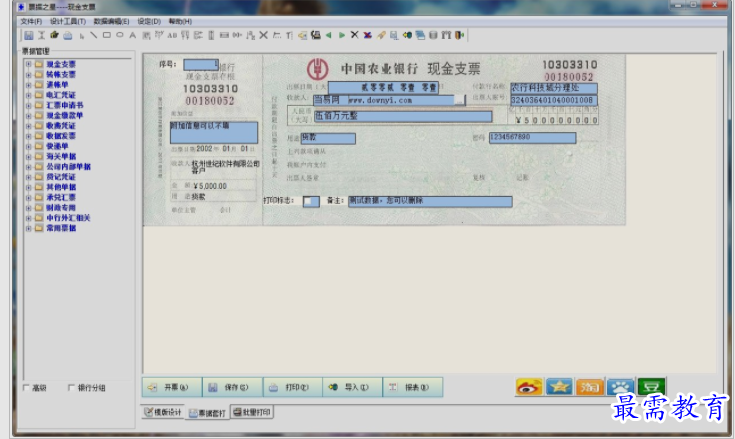Switch to the 票据套打 tab
The width and height of the screenshot is (735, 439).
(207, 413)
